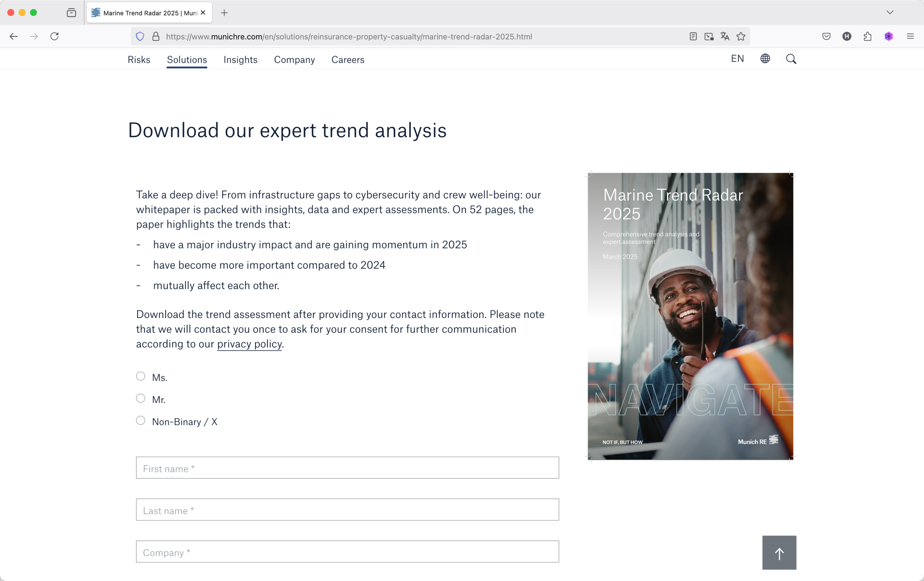
Task: Reload the page with refresh icon
Action: [55, 36]
